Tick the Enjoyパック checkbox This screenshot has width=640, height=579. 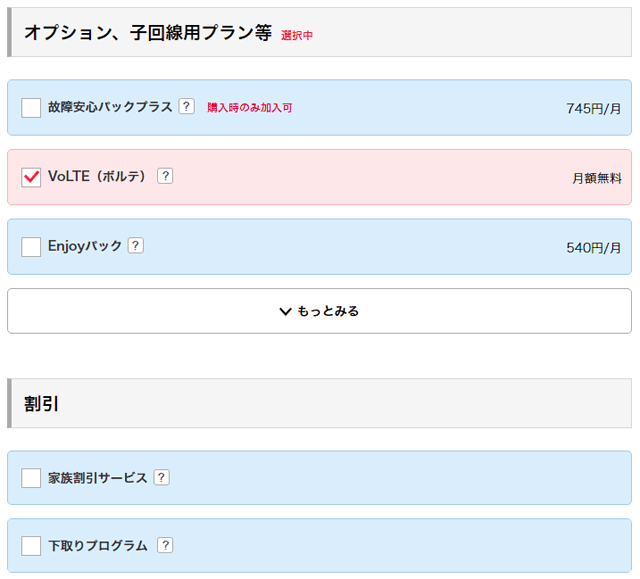pos(31,247)
